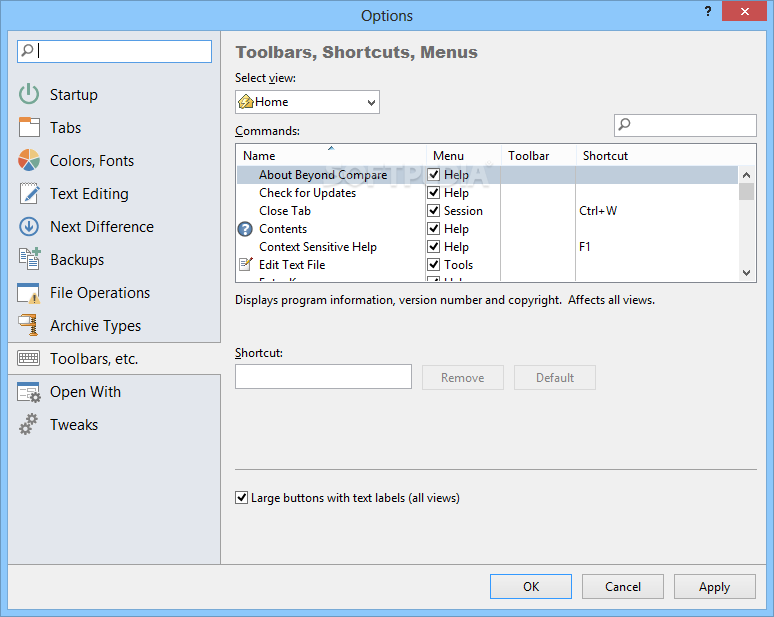
Task: Toggle Context Sensitive Help checkbox
Action: click(433, 246)
